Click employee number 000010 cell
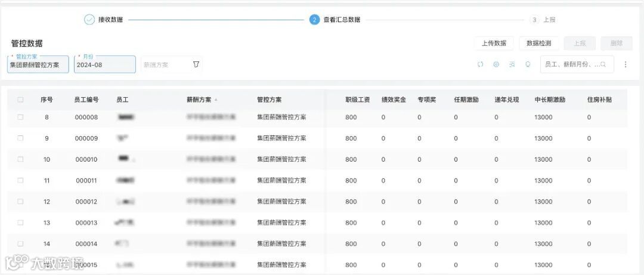 pos(86,159)
